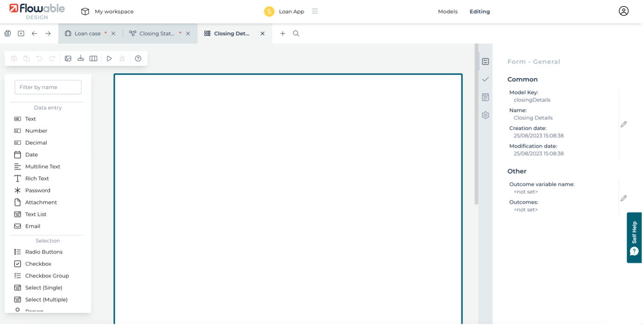Screen dimensions: 644x325
Task: Click the help question mark icon
Action: pyautogui.click(x=138, y=59)
